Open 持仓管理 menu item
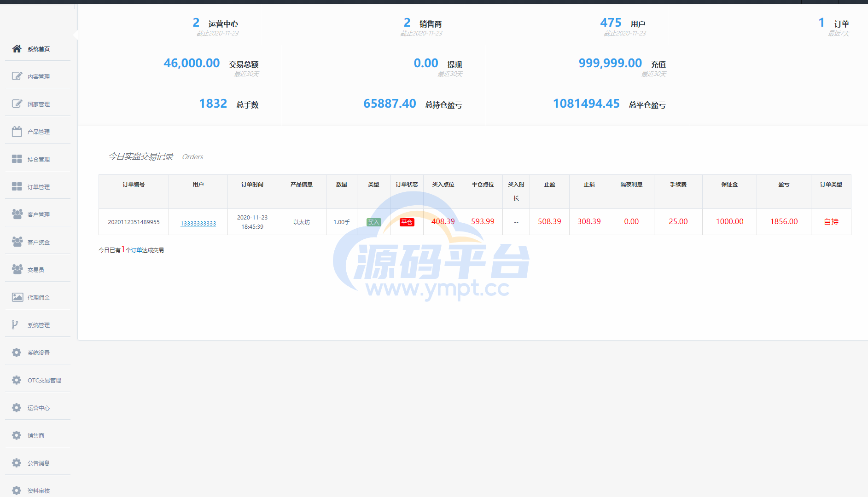The width and height of the screenshot is (868, 497). 38,159
